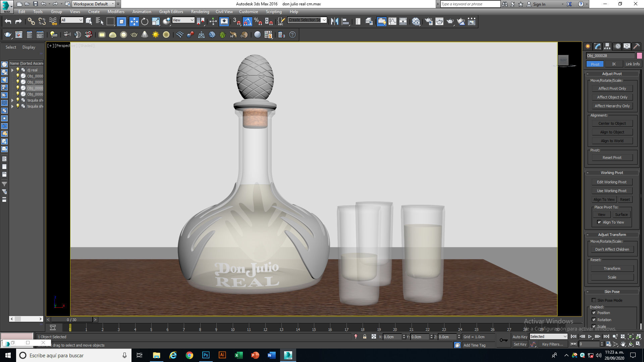Screen dimensions: 644x362
Task: Toggle the selection lock icon in status bar
Action: (x=365, y=337)
